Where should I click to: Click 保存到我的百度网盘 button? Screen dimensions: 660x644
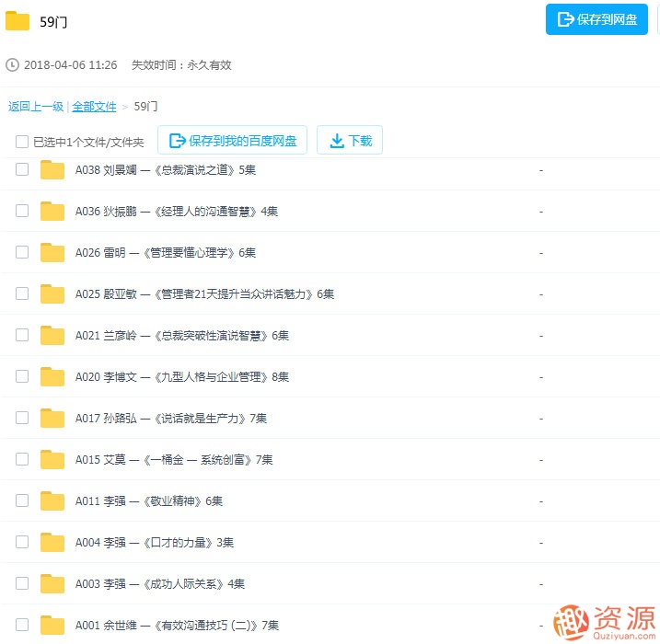232,140
